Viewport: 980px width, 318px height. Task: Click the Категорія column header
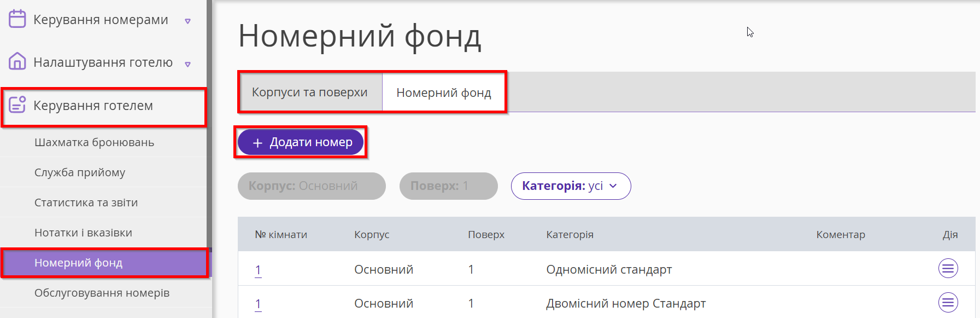(x=570, y=234)
